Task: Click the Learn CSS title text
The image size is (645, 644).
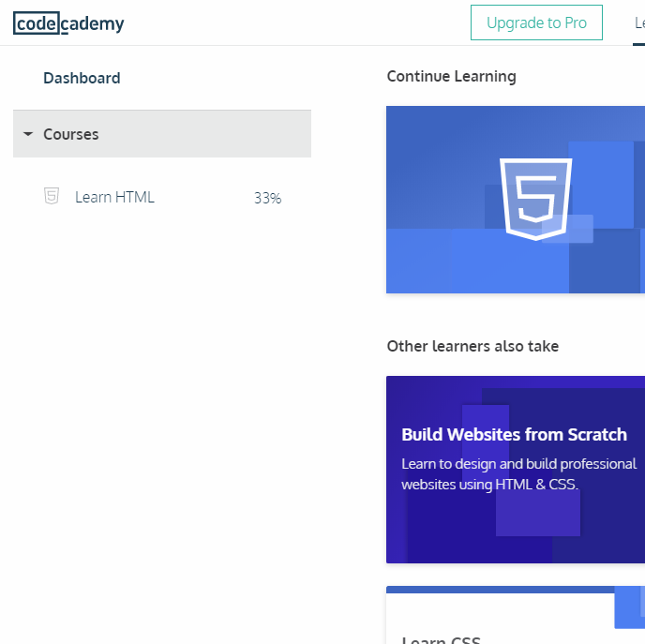Action: coord(441,640)
